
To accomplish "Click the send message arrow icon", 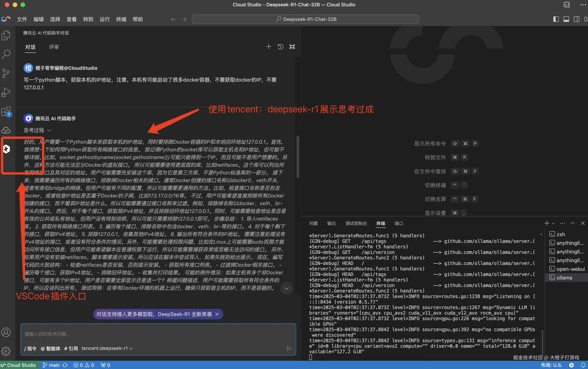I will [x=289, y=348].
